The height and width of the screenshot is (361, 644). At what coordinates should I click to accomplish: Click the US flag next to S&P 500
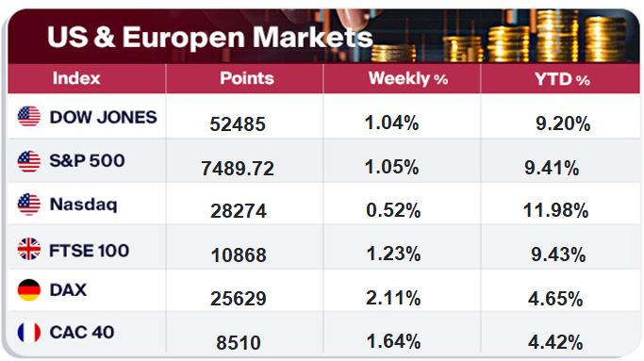[x=29, y=161]
